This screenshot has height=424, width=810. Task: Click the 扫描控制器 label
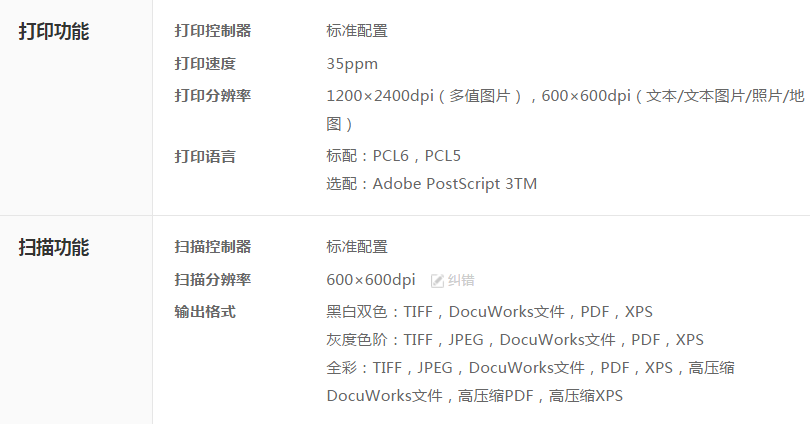(x=213, y=246)
